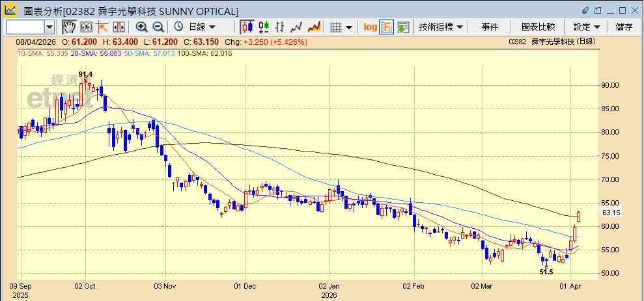Click the 90.00 price axis label
Image resolution: width=644 pixels, height=301 pixels.
point(610,85)
